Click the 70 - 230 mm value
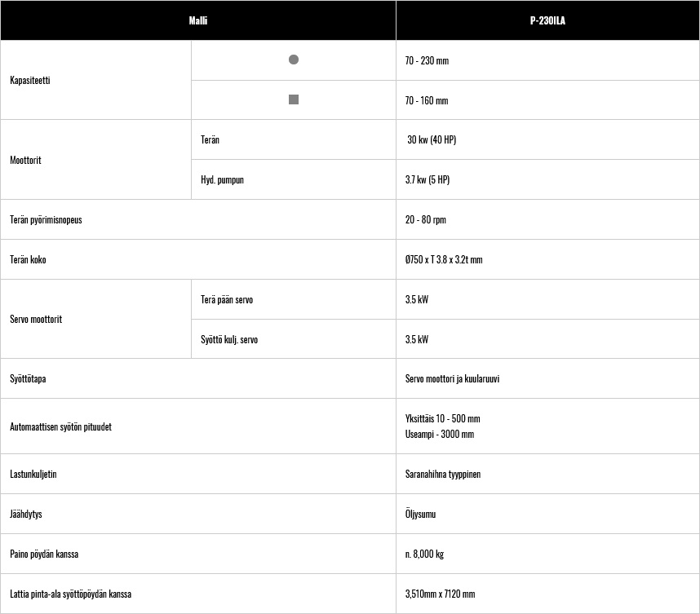This screenshot has height=614, width=700. 427,60
